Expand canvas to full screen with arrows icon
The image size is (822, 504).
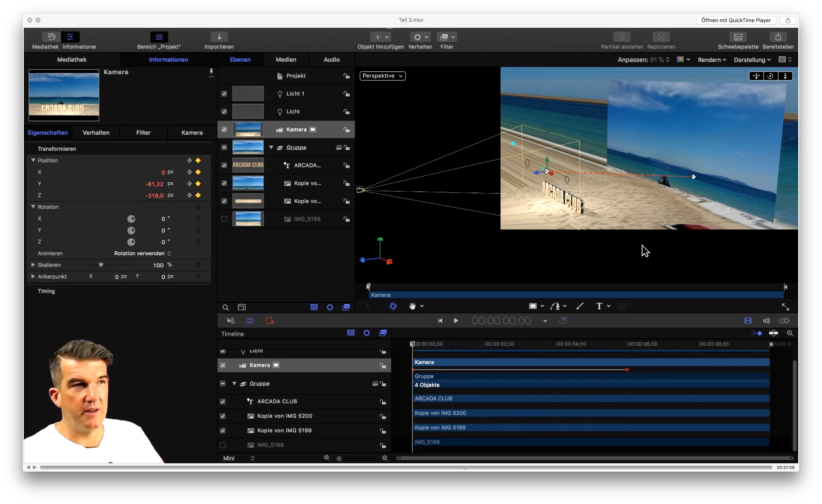785,307
